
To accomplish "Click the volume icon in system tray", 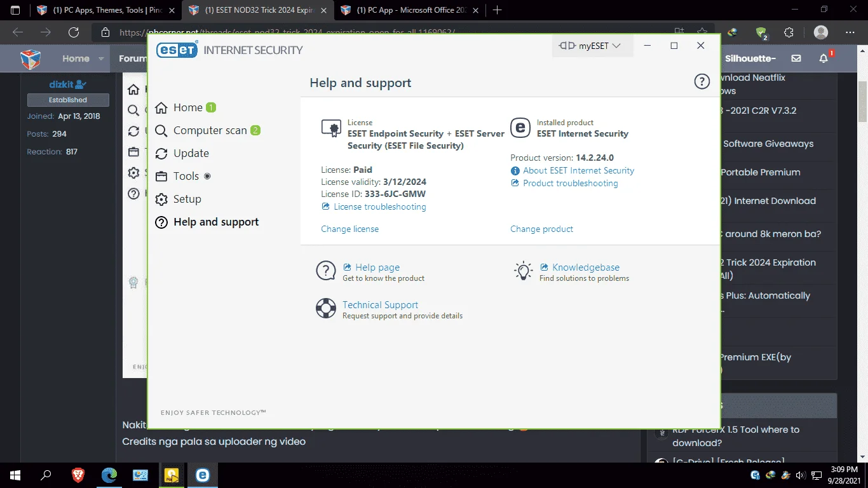I will click(800, 475).
